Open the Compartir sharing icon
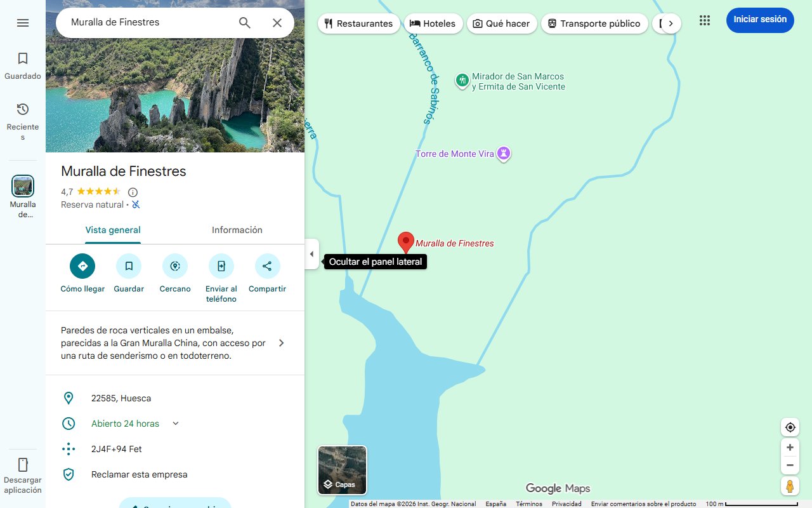The image size is (812, 508). coord(267,266)
